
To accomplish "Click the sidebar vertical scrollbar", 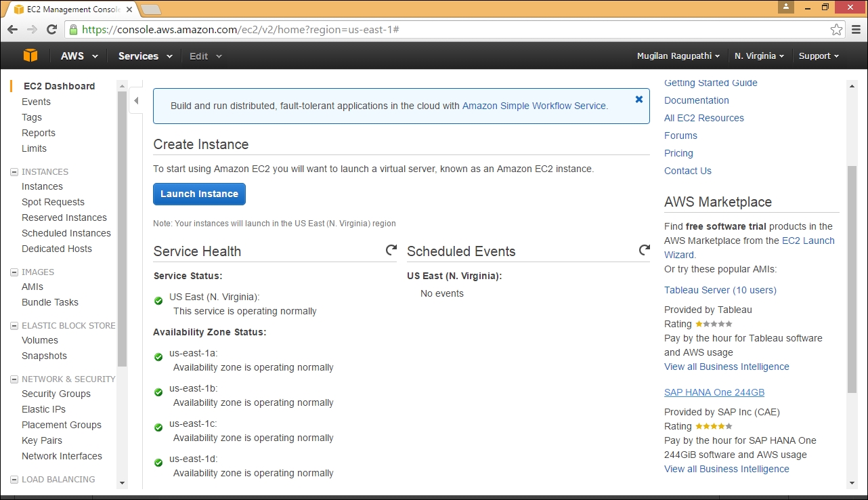I will (x=122, y=229).
